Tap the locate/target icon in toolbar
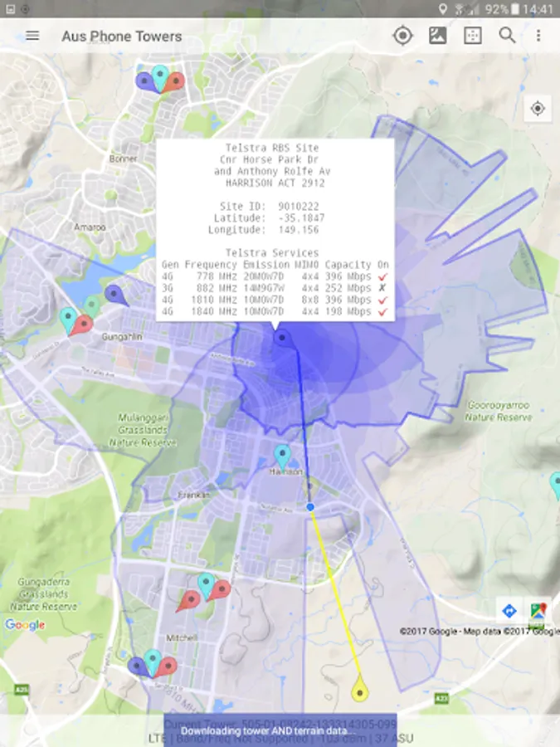Image resolution: width=560 pixels, height=747 pixels. [403, 36]
